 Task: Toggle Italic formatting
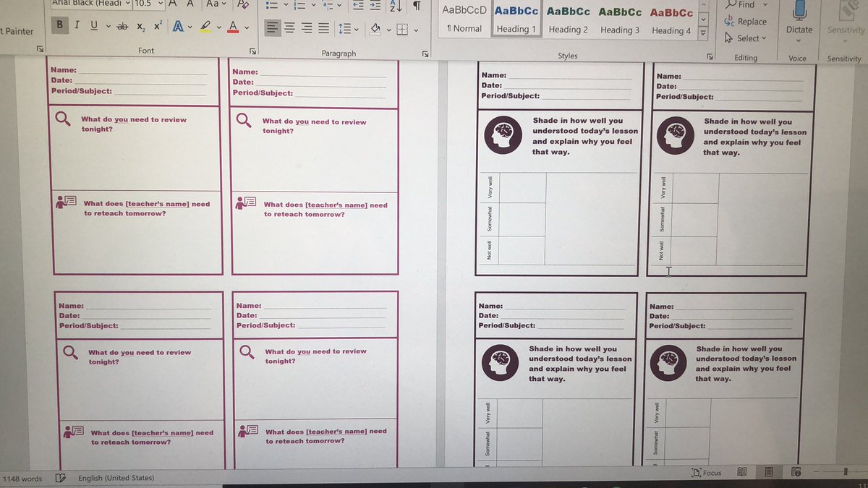77,25
